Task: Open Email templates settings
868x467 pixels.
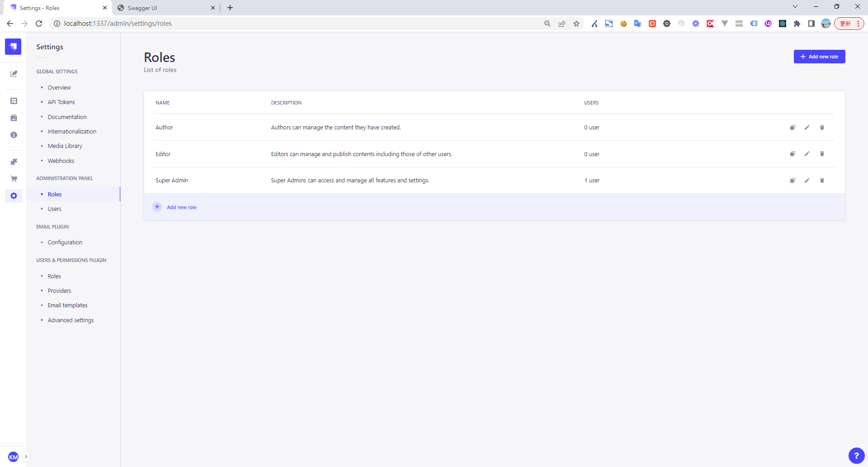Action: pyautogui.click(x=67, y=305)
